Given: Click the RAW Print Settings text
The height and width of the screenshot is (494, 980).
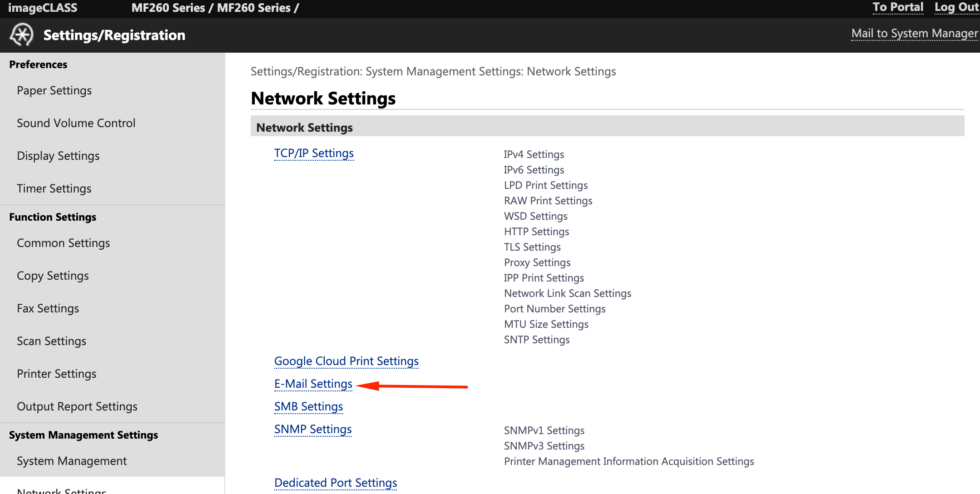Looking at the screenshot, I should coord(548,201).
